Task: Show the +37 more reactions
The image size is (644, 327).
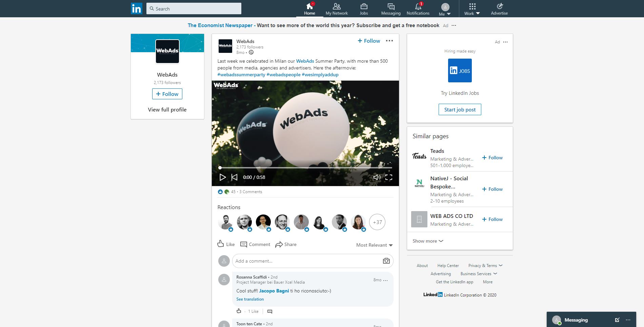Action: (377, 222)
